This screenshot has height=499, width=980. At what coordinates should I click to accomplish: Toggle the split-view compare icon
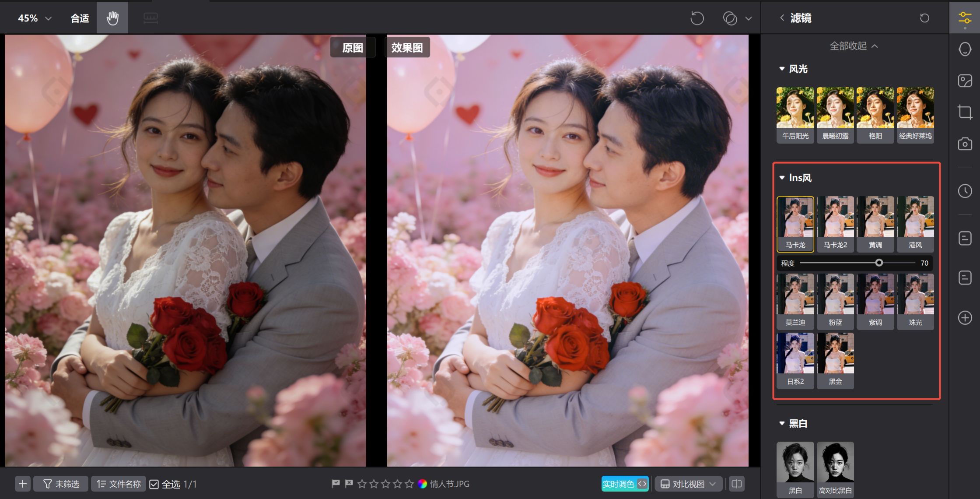coord(737,484)
